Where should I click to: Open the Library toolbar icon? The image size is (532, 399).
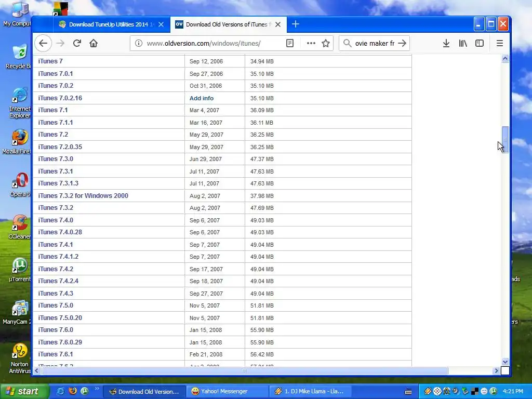(463, 44)
